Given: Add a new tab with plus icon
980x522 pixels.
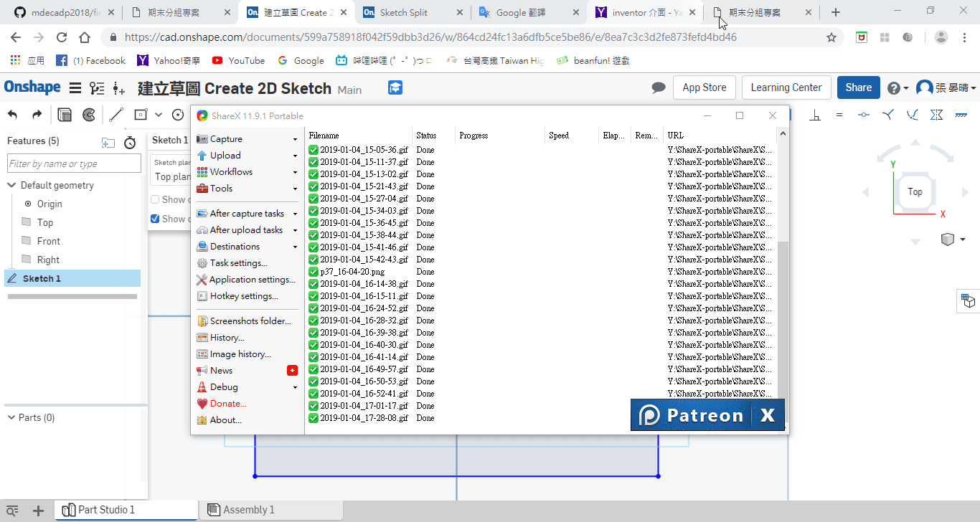Looking at the screenshot, I should point(39,511).
